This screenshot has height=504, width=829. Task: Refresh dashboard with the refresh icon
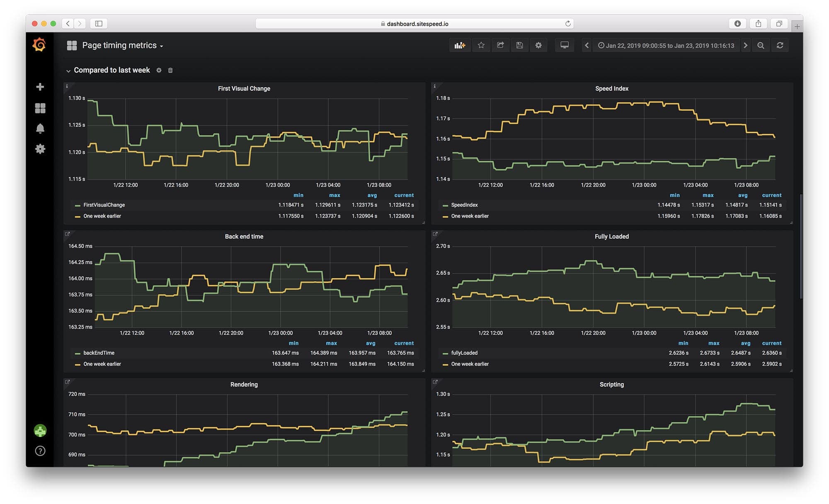[x=780, y=46]
